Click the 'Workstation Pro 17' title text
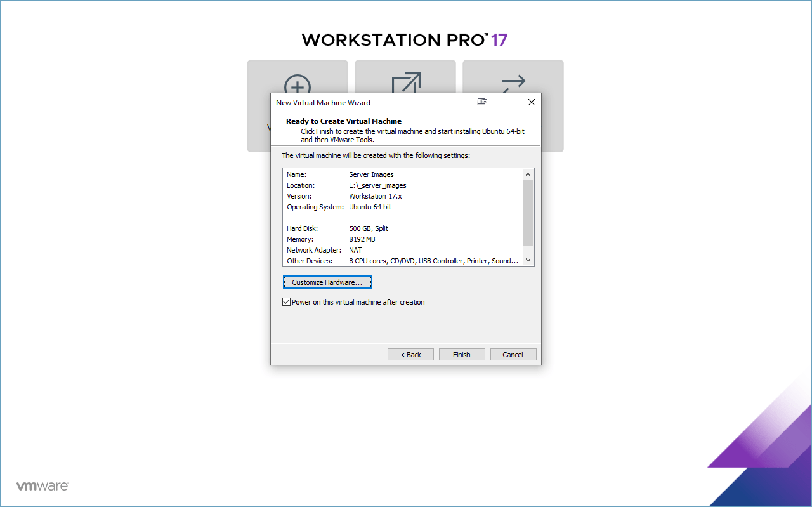The width and height of the screenshot is (812, 507). [x=405, y=40]
